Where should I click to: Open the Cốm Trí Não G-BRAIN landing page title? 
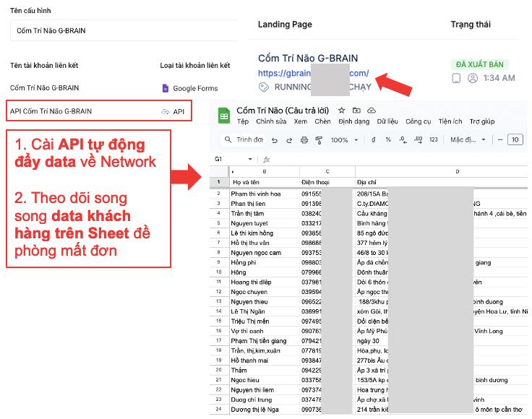coord(308,59)
